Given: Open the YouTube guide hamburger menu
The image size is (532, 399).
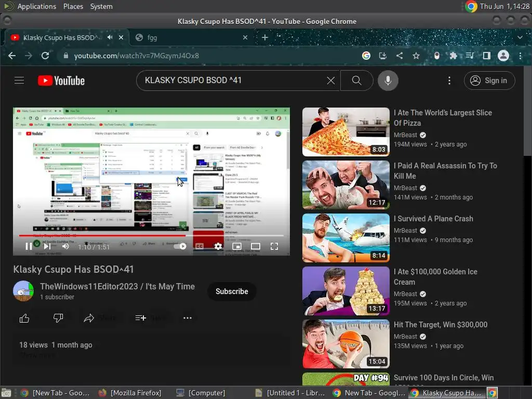Looking at the screenshot, I should pos(19,81).
